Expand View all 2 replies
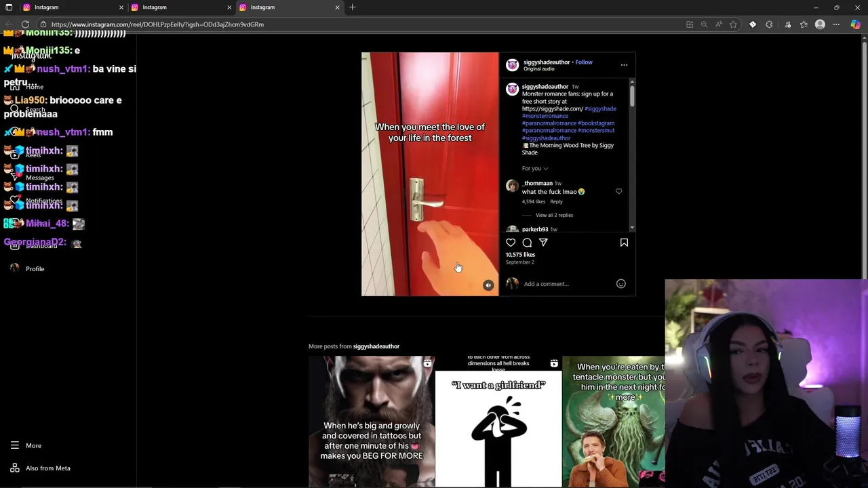The width and height of the screenshot is (868, 488). (x=554, y=216)
